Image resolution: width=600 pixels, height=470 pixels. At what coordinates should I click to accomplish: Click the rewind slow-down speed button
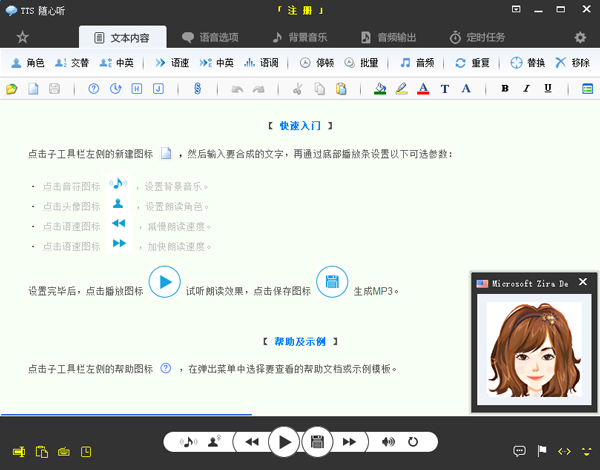[x=253, y=441]
